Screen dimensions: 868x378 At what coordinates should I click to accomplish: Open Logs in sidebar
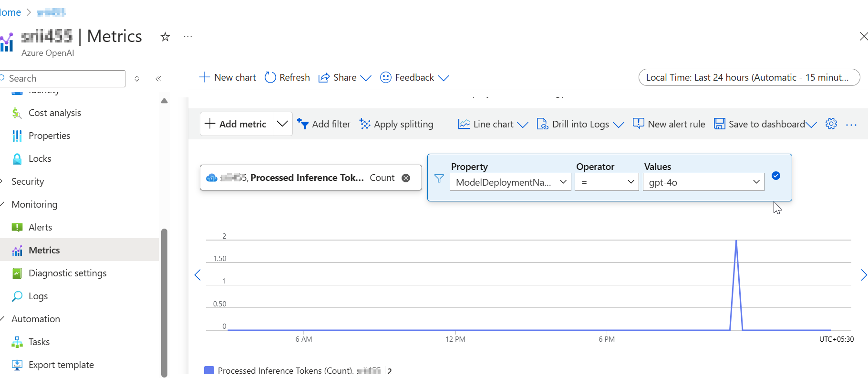pos(38,296)
